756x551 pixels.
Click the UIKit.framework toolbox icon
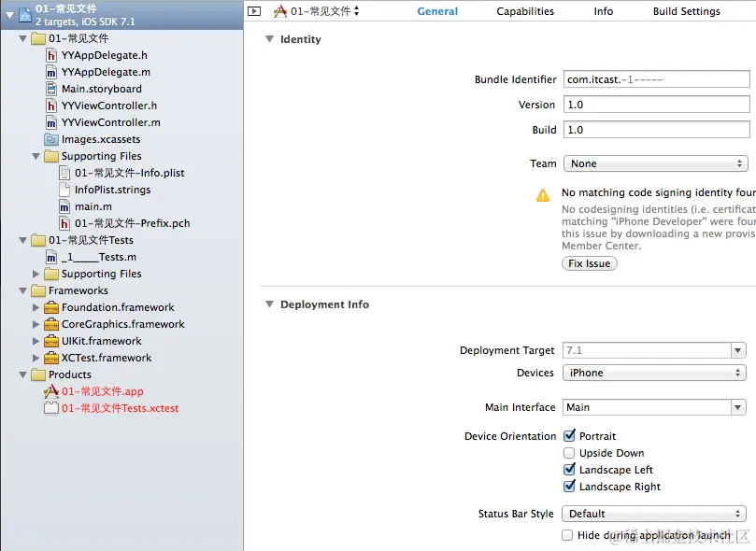[x=51, y=341]
